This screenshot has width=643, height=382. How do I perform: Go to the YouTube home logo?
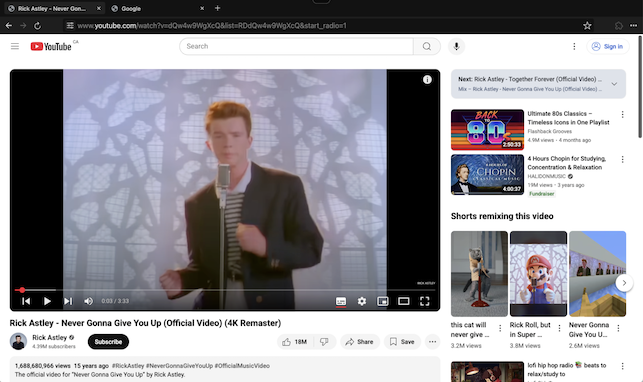click(x=51, y=46)
